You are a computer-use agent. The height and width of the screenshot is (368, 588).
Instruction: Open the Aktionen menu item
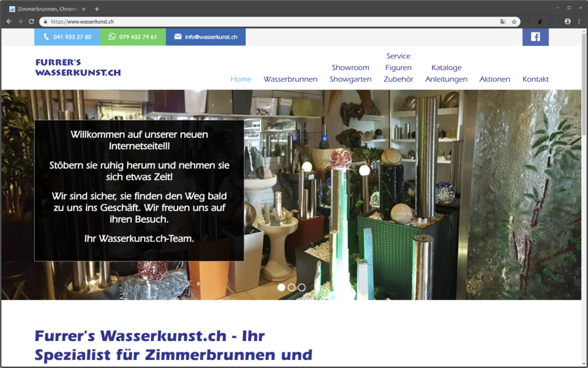pyautogui.click(x=495, y=79)
